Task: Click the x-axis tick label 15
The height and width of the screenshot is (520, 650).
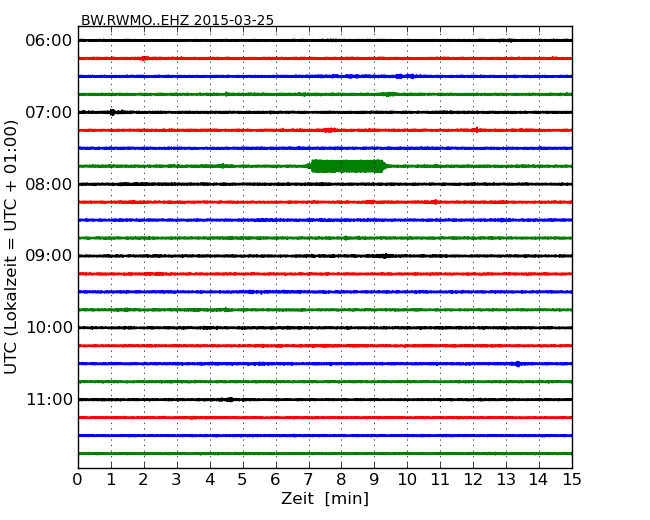Action: (572, 480)
